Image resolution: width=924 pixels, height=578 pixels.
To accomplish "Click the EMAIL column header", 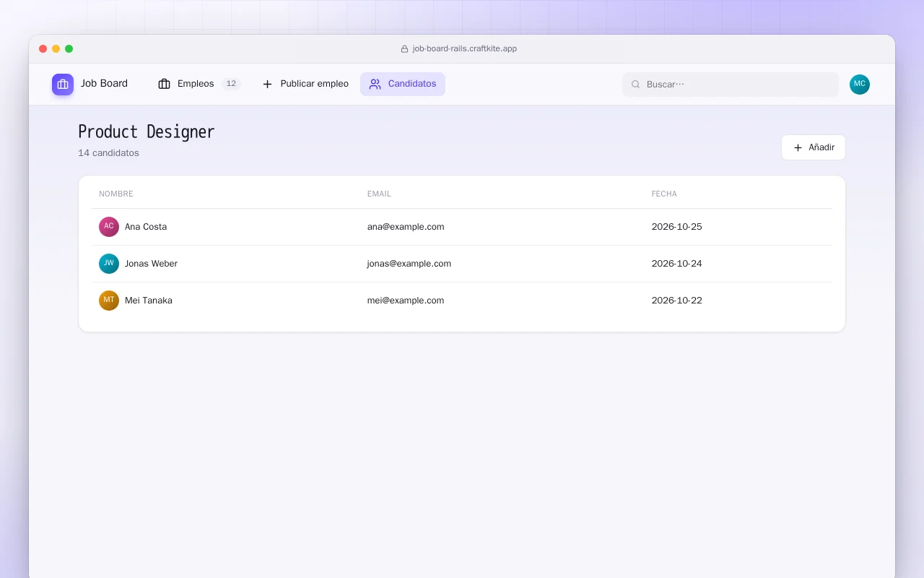I will pos(379,194).
